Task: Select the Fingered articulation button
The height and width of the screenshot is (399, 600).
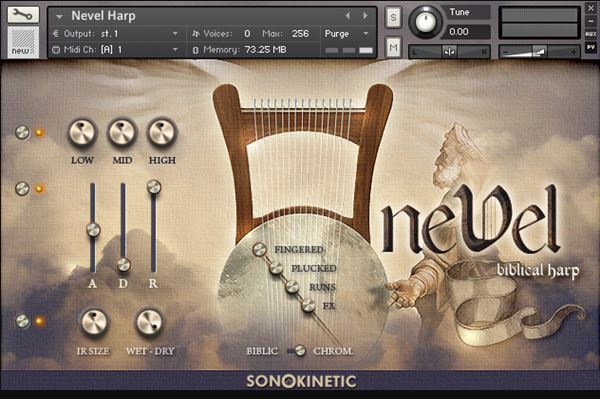Action: point(259,249)
